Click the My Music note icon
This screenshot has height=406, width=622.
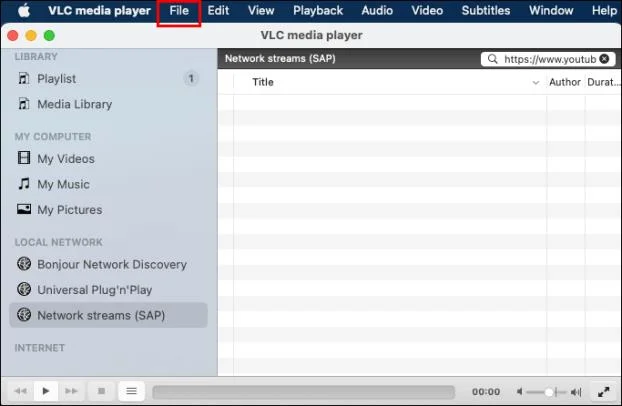pos(24,183)
